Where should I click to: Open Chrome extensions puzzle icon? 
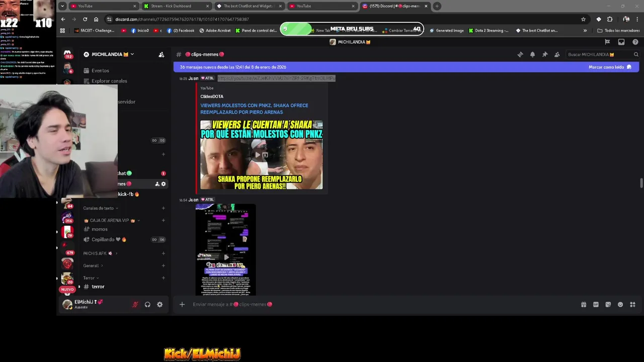[610, 19]
